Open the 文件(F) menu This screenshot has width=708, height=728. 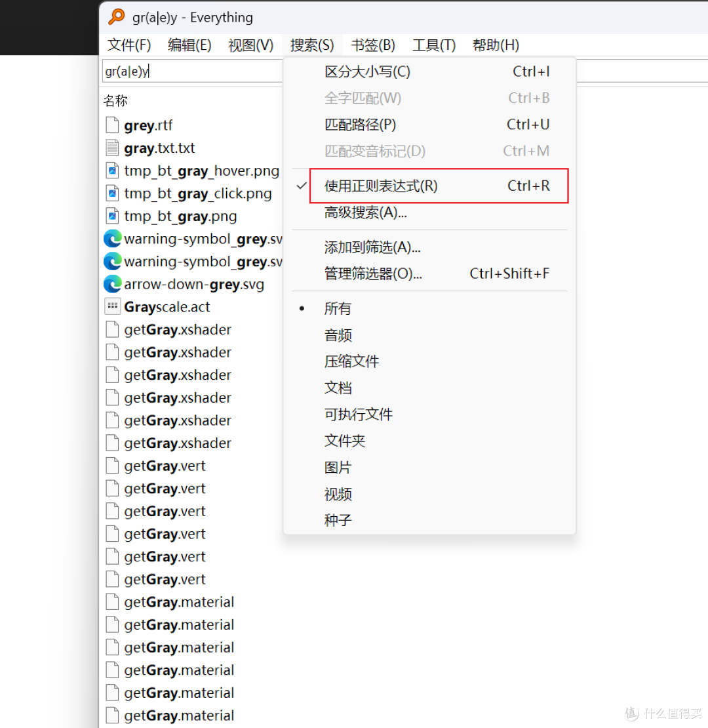(129, 45)
